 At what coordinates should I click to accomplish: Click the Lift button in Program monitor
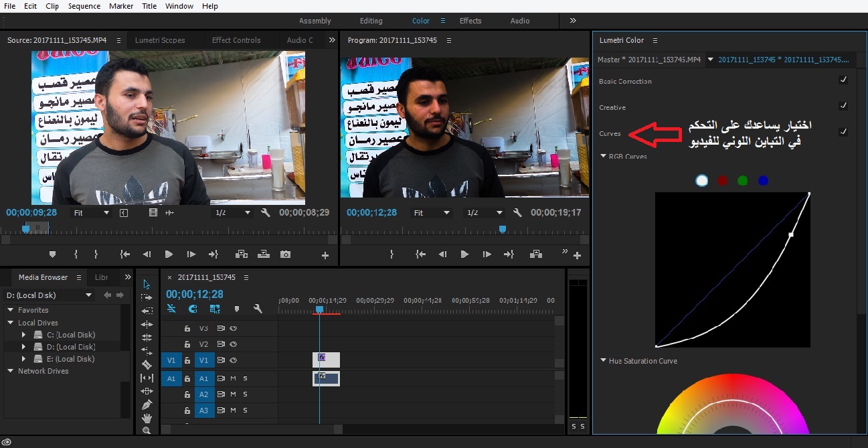(535, 254)
